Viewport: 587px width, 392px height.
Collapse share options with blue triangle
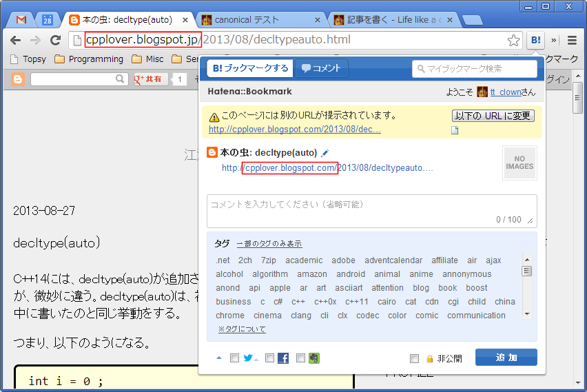[219, 358]
